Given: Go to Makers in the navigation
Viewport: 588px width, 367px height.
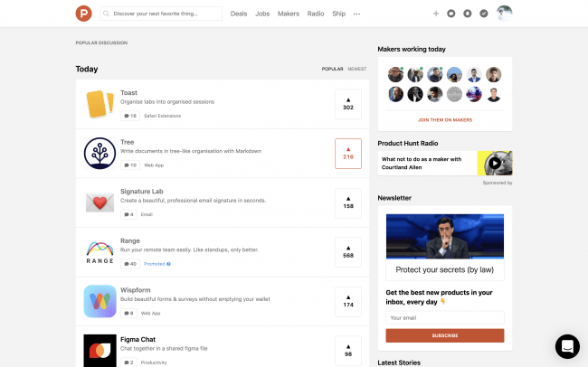Looking at the screenshot, I should pos(289,14).
